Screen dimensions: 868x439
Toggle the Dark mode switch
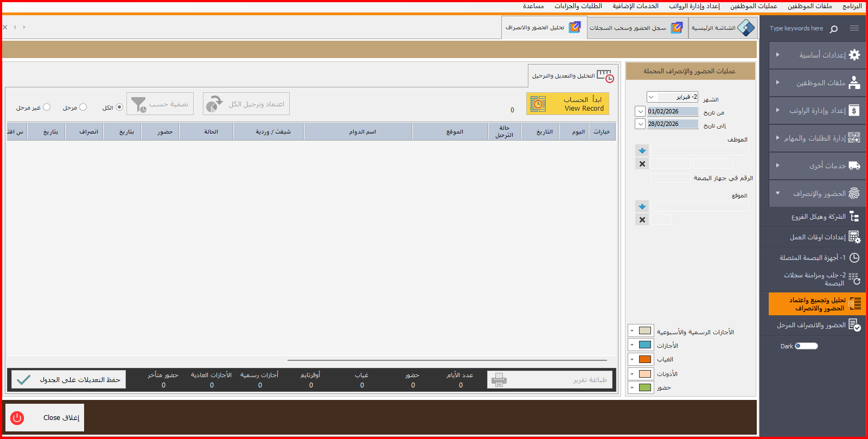(806, 346)
